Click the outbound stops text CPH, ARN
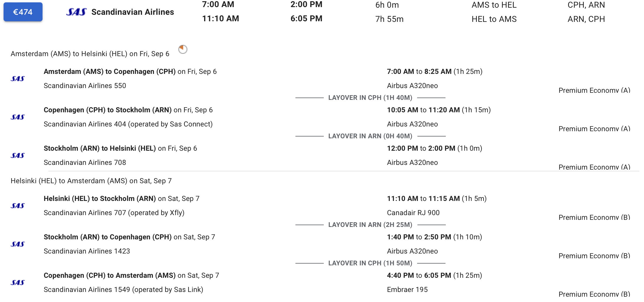The height and width of the screenshot is (302, 644). click(586, 5)
